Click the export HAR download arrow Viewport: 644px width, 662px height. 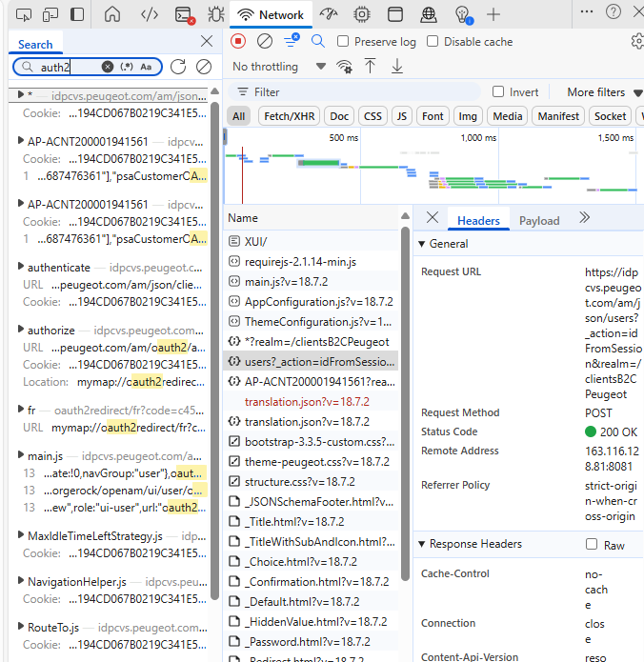click(397, 67)
